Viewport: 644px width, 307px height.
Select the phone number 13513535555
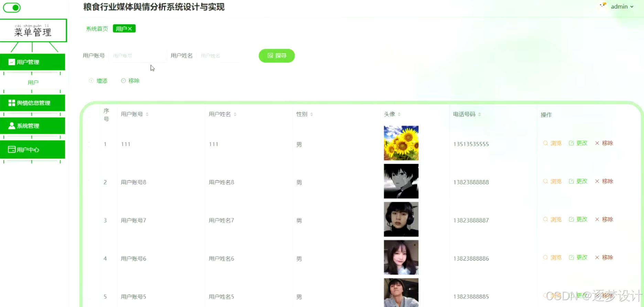(471, 144)
